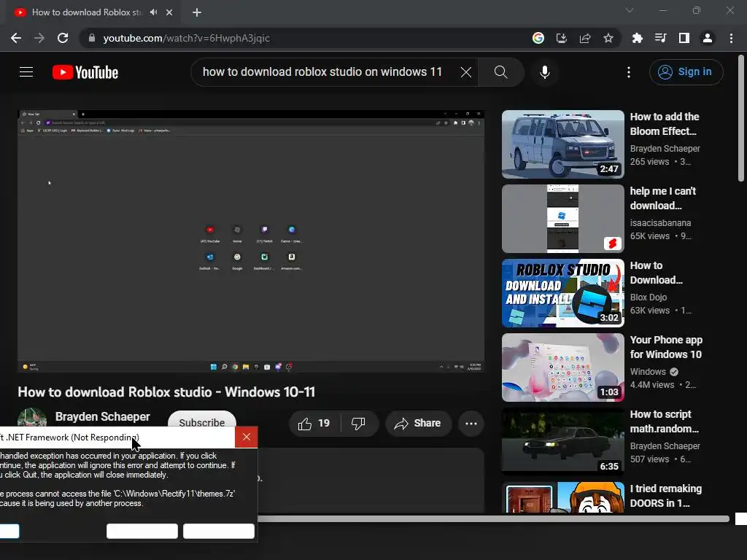The image size is (747, 560).
Task: Go to YouTube home via logo
Action: click(x=85, y=72)
